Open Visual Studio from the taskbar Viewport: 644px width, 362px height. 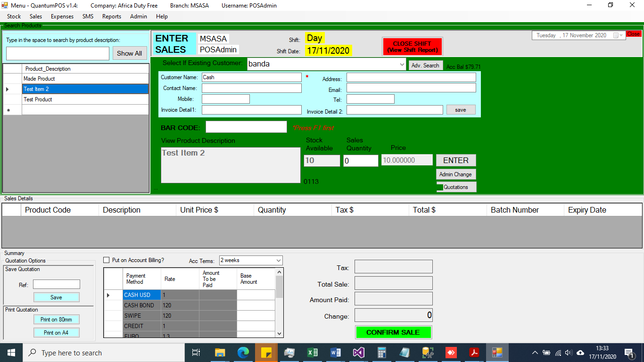point(358,353)
